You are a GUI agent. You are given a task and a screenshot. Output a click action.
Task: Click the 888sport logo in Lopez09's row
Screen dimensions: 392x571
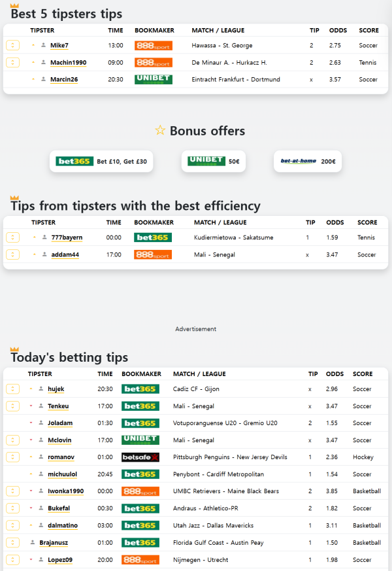coord(140,560)
